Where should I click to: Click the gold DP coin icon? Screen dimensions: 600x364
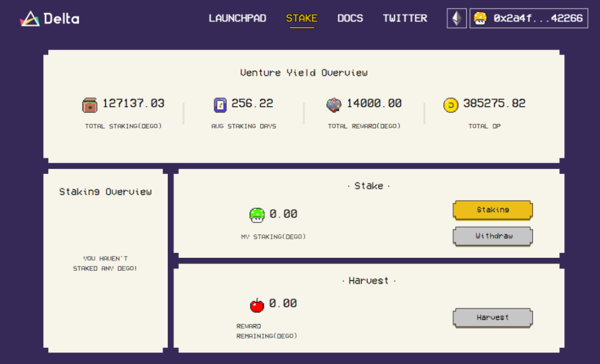pos(451,104)
